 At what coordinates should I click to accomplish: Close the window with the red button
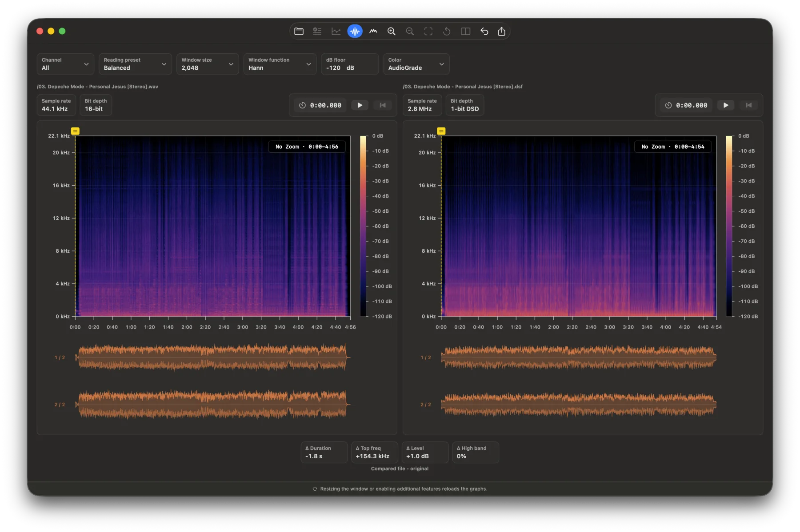click(x=40, y=31)
